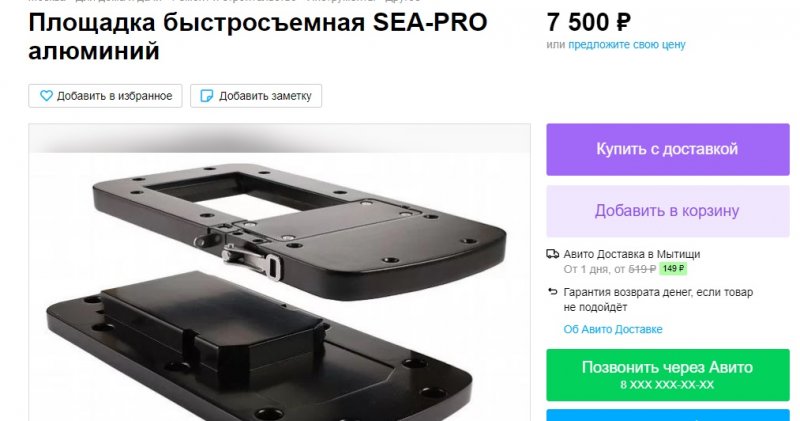Viewport: 800px width, 421px height.
Task: Open 'Об Авито Доставке' link
Action: click(x=613, y=329)
